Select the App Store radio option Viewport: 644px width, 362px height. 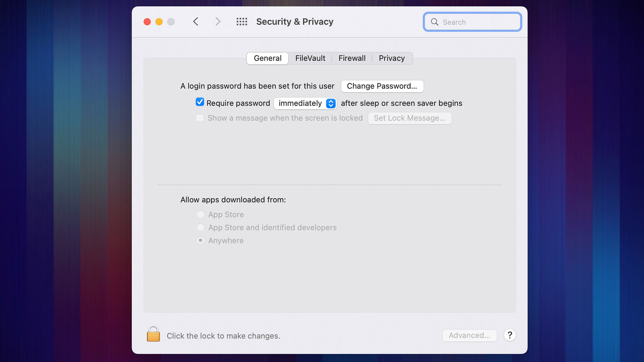point(201,214)
